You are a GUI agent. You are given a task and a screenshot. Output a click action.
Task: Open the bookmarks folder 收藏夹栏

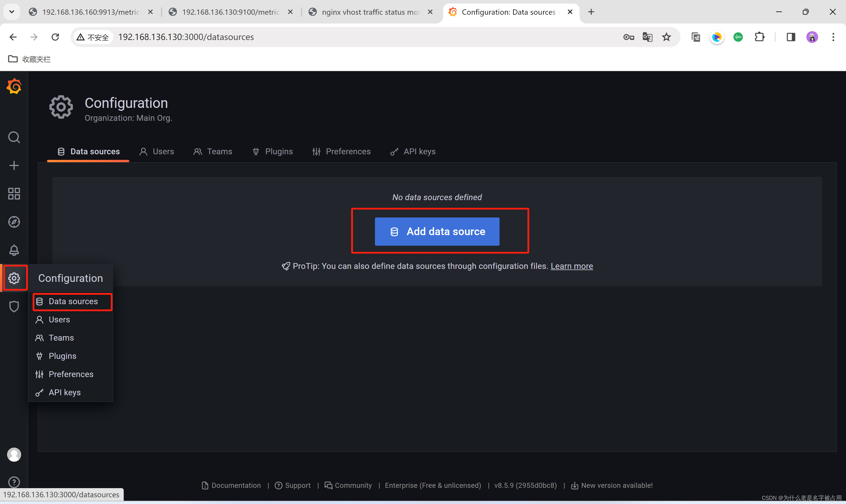click(x=30, y=59)
